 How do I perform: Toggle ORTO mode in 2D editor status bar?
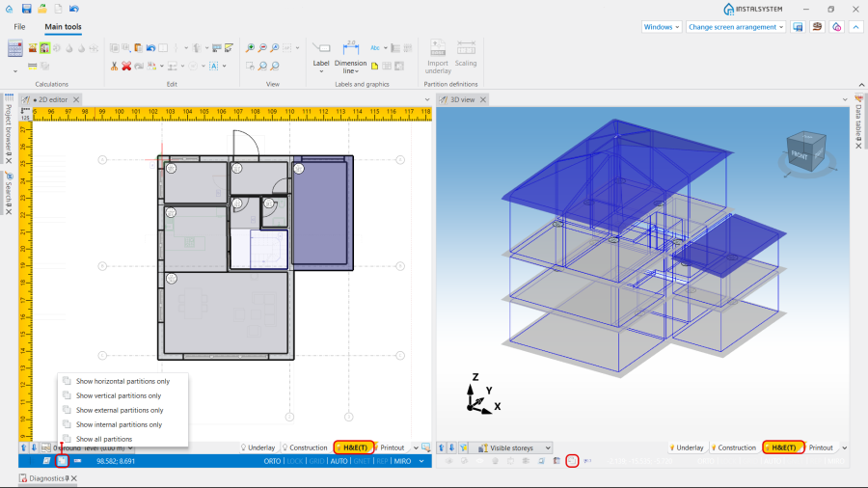[273, 461]
